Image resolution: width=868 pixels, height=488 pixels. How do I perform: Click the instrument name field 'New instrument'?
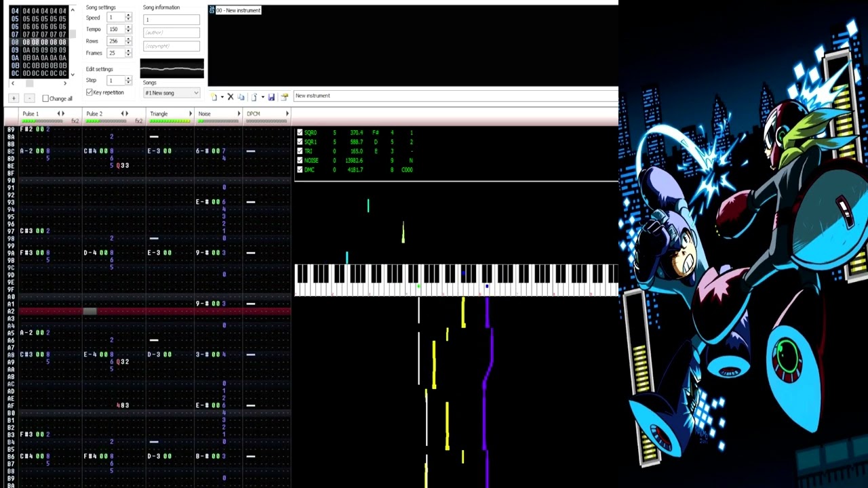pos(455,96)
